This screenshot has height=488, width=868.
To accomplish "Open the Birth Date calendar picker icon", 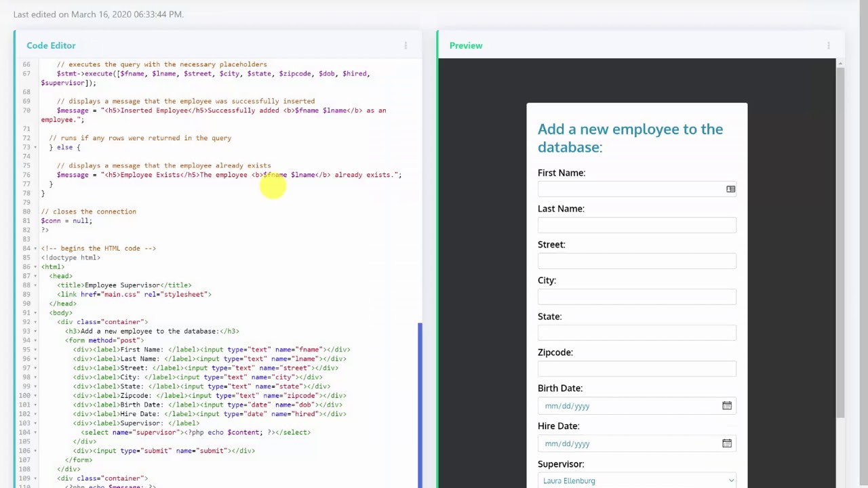I will (727, 405).
